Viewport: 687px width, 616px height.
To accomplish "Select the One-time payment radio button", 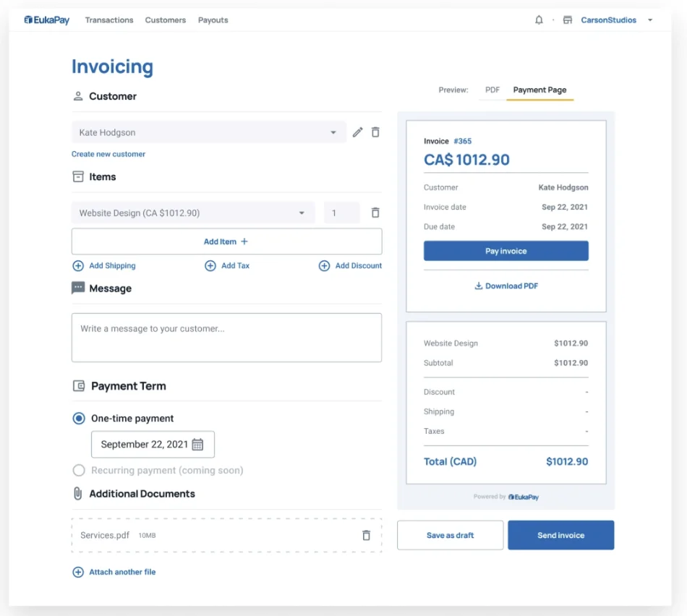I will point(79,418).
